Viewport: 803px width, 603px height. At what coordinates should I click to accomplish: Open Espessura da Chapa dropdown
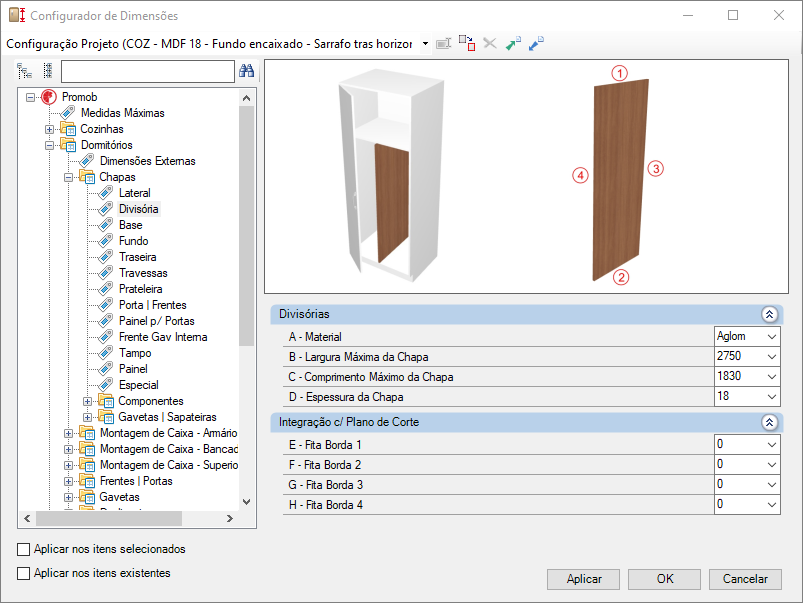click(x=772, y=397)
